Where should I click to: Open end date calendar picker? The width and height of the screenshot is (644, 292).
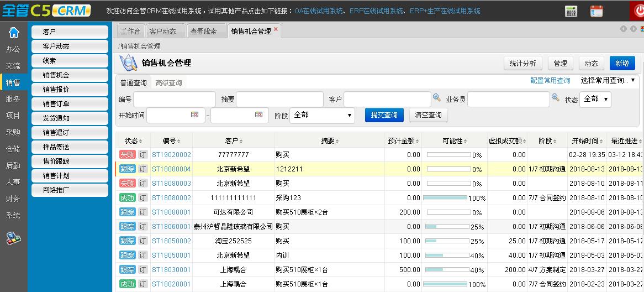click(x=258, y=114)
